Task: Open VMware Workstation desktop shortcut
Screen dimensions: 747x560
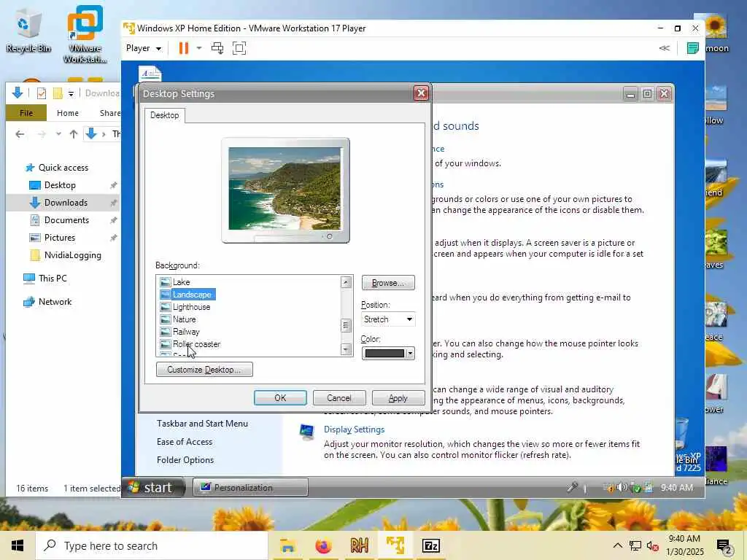Action: pos(85,34)
